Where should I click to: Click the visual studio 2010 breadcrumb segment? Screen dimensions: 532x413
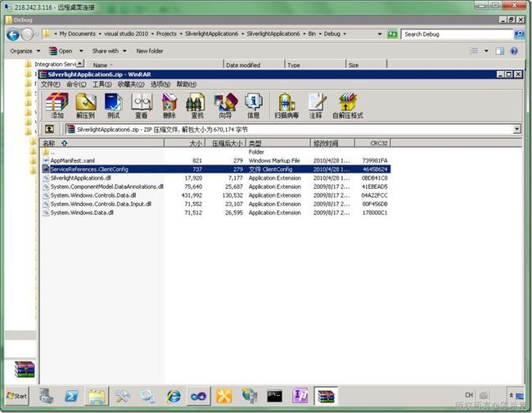(126, 34)
